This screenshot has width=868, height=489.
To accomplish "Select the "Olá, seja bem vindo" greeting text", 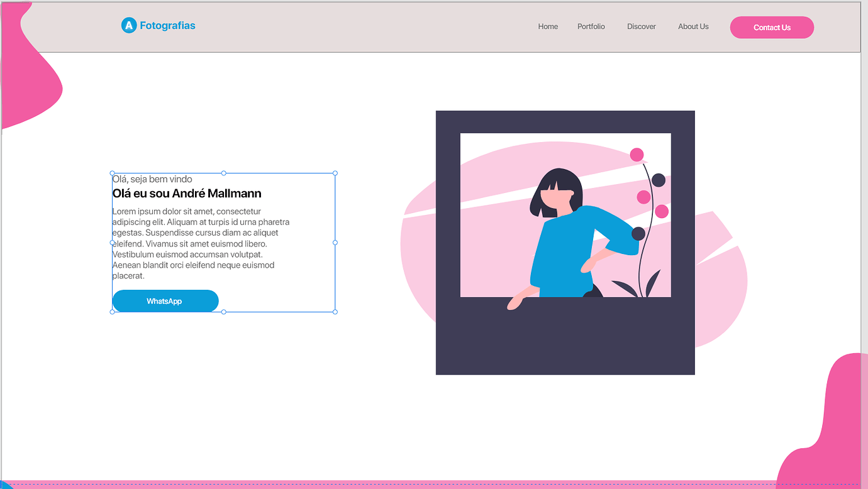I will (152, 179).
